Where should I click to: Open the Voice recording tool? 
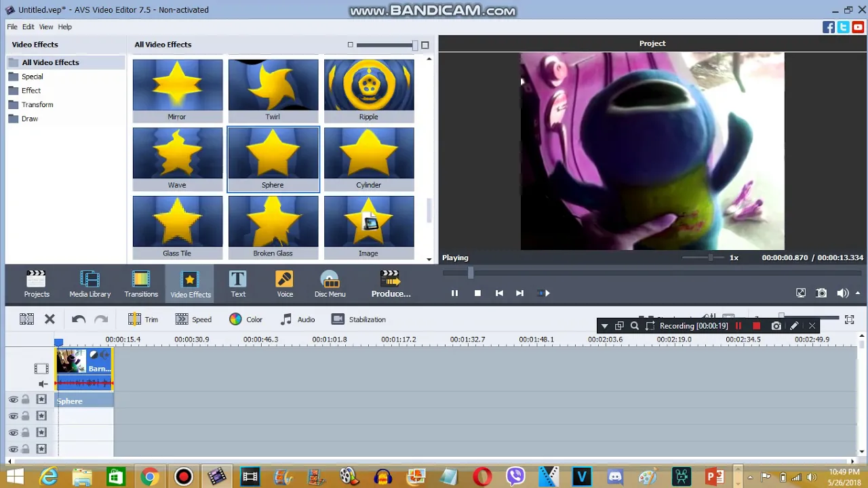285,284
